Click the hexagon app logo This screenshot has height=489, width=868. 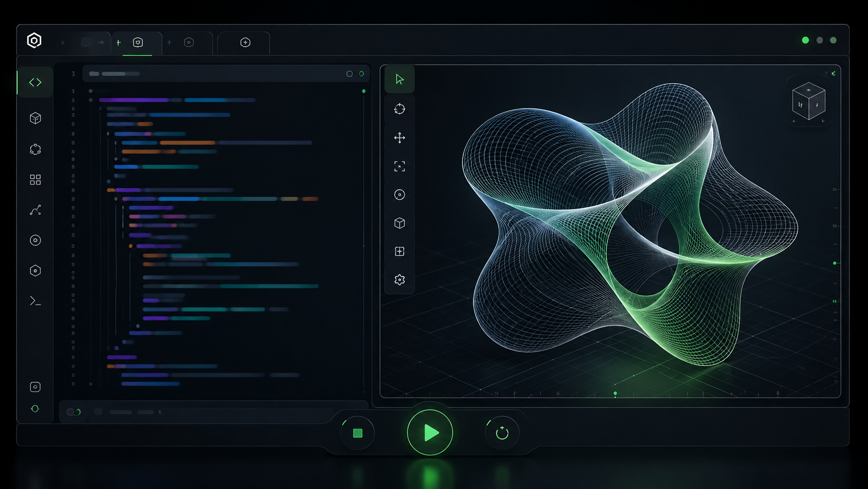click(x=34, y=41)
